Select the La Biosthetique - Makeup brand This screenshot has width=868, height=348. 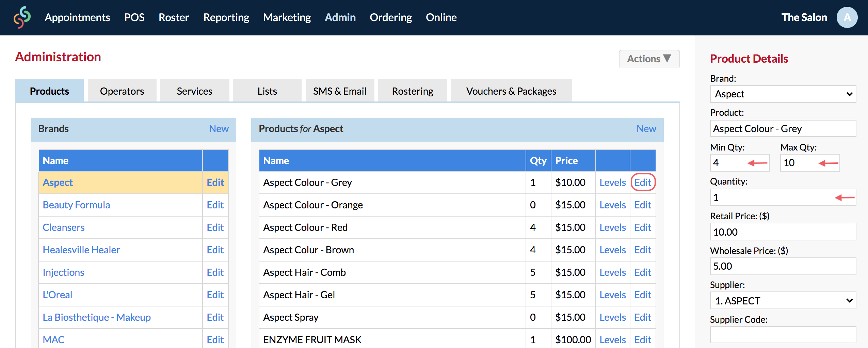97,317
